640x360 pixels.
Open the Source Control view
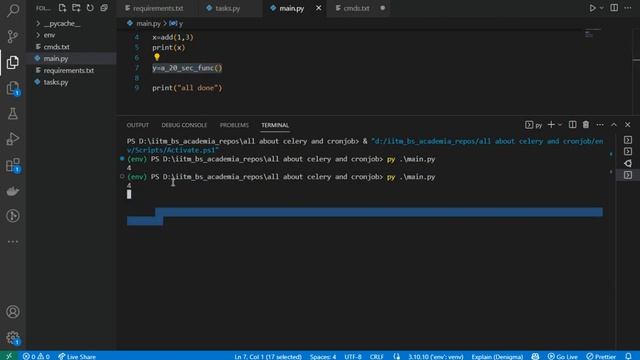[13, 36]
